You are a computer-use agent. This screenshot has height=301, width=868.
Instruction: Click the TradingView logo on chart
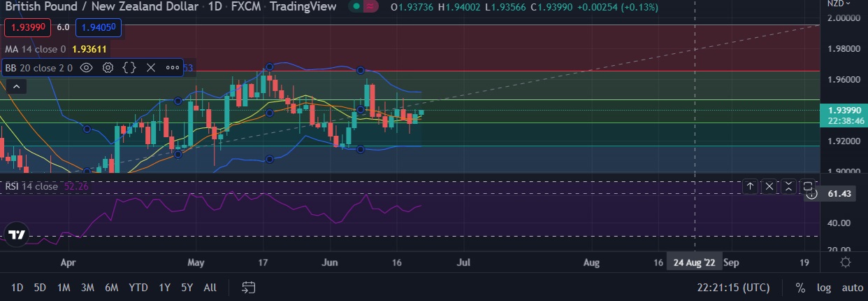pos(17,234)
